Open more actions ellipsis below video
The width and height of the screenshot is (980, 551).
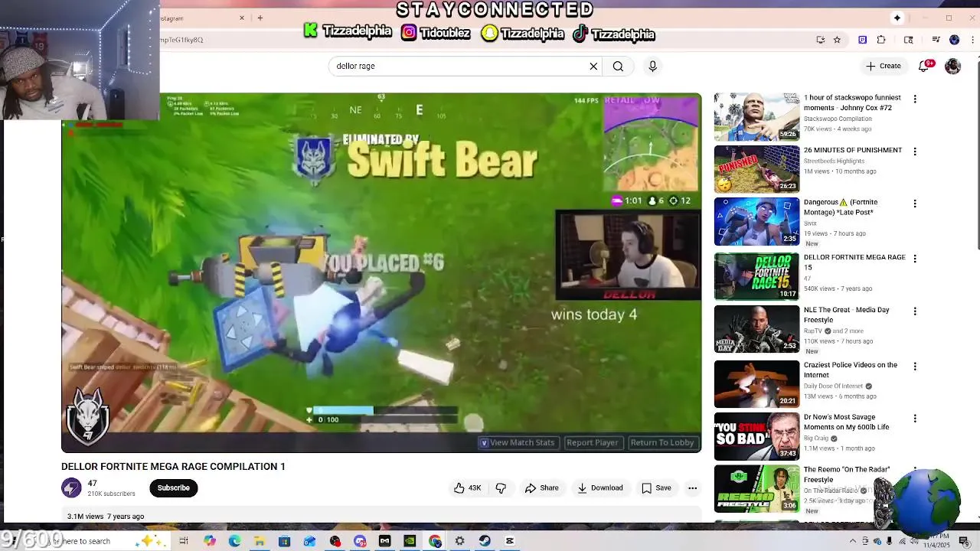[692, 488]
